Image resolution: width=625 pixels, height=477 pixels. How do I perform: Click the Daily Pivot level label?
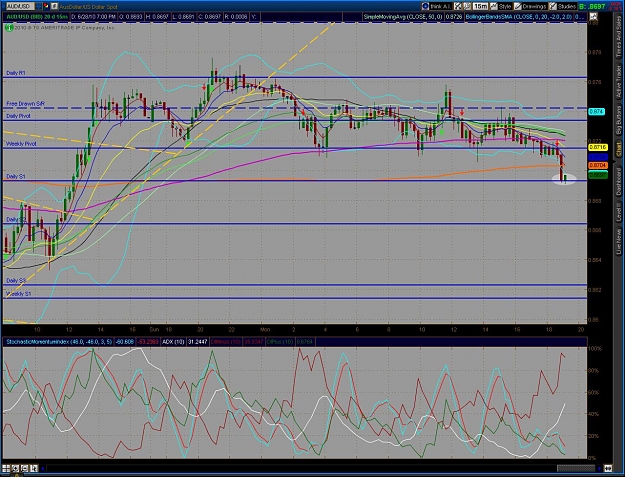[x=18, y=116]
